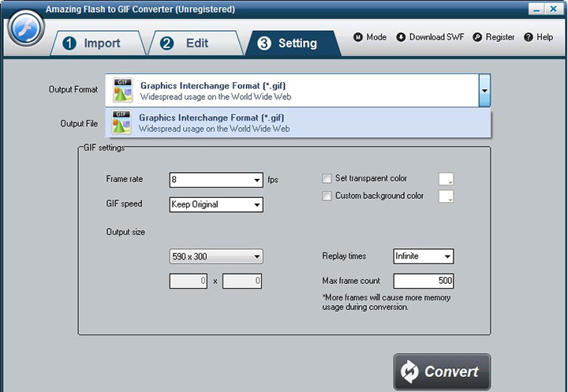Open the Register dialog
568x392 pixels.
[x=493, y=37]
